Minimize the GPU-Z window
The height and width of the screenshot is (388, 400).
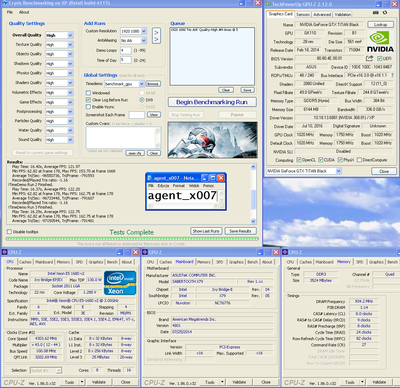click(x=378, y=4)
